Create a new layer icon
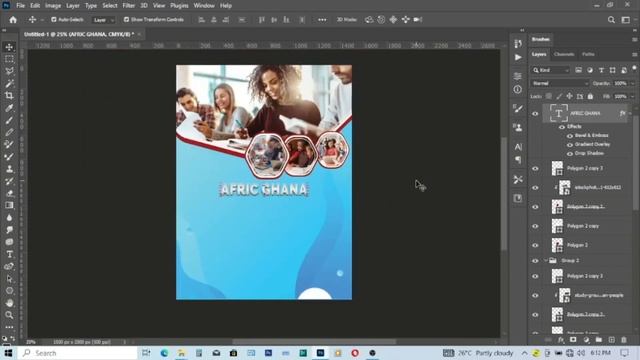640x360 pixels. click(611, 340)
